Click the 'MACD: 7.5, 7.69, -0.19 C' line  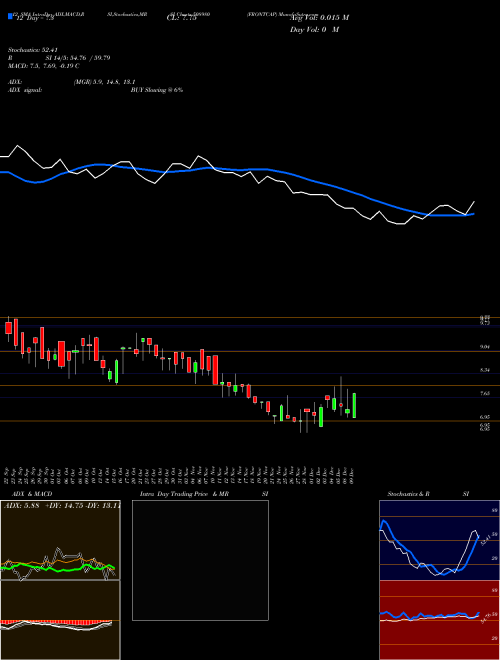pyautogui.click(x=44, y=66)
